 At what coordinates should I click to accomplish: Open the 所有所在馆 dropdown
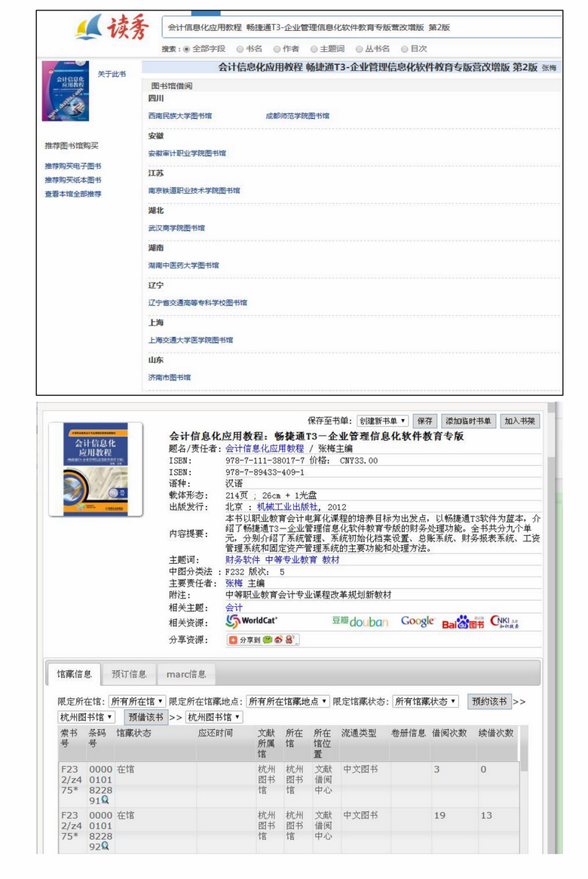136,701
